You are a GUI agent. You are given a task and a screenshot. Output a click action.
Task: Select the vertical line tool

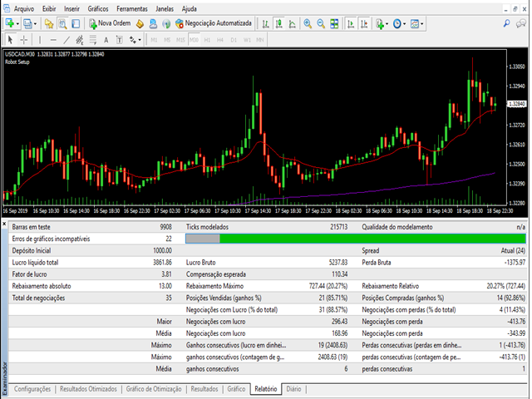[40, 40]
